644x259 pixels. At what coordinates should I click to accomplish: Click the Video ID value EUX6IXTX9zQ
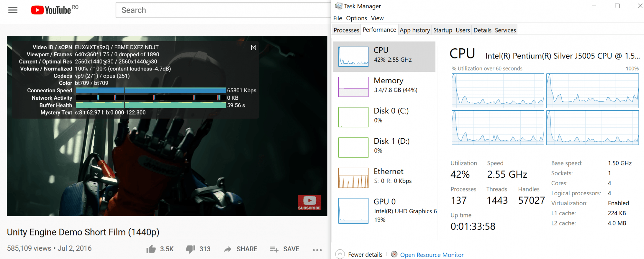click(92, 47)
